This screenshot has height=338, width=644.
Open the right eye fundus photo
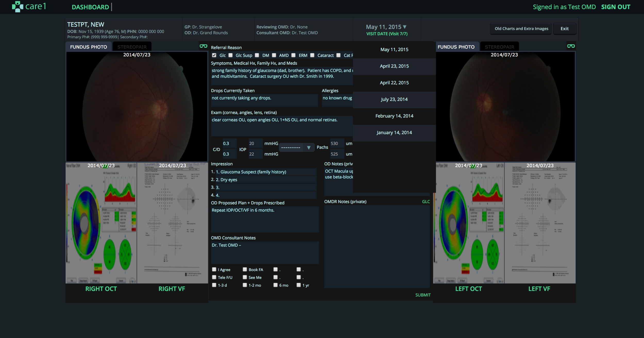click(137, 107)
